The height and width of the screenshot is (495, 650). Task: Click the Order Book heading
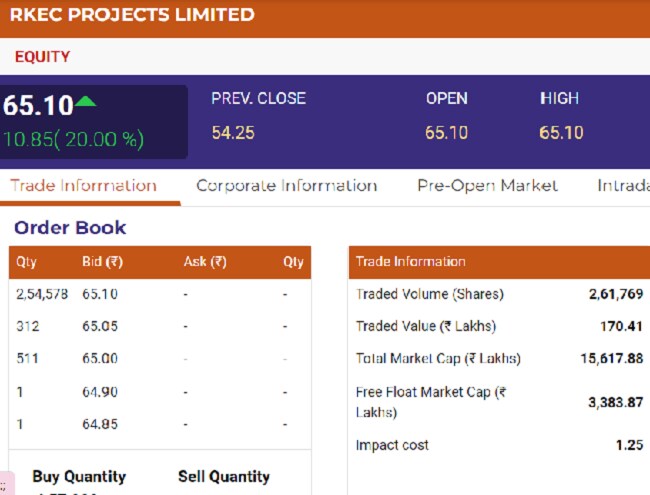pos(70,227)
